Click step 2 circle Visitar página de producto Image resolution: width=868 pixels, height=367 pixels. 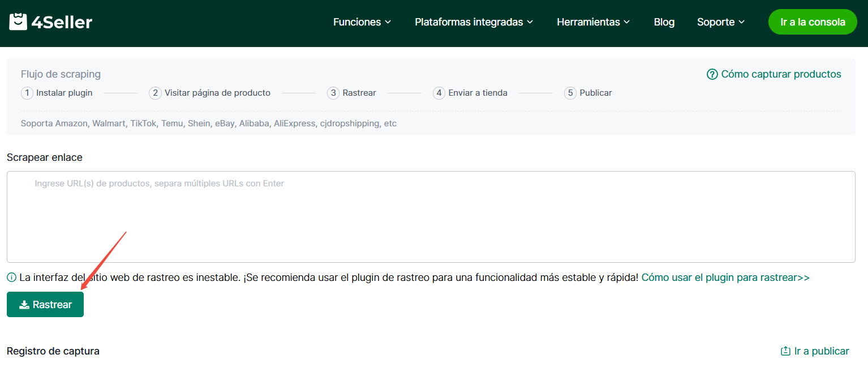pos(155,93)
